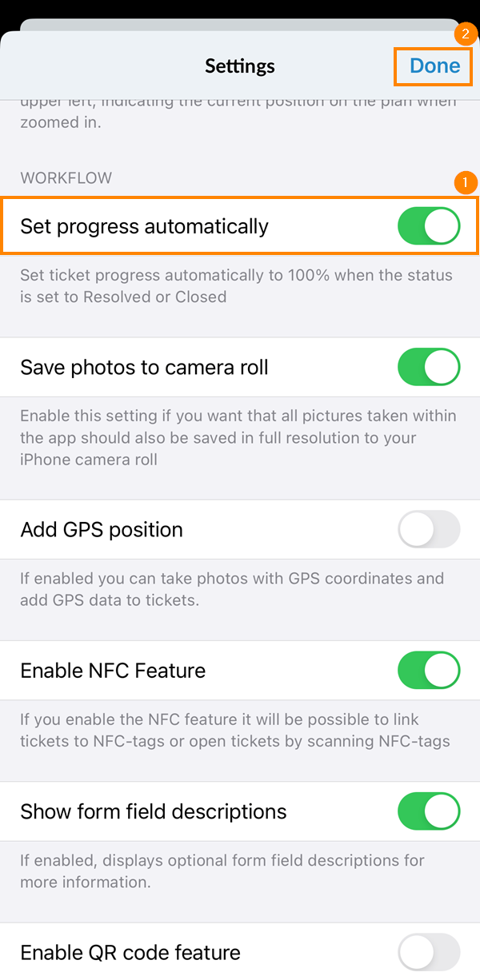Viewport: 480px width, 980px height.
Task: Click the Enable NFC Feature row label
Action: point(113,671)
